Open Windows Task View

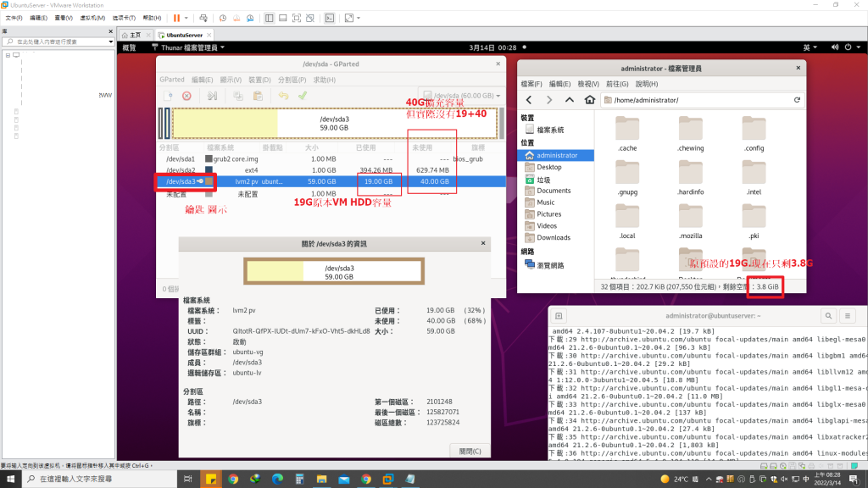[x=187, y=479]
